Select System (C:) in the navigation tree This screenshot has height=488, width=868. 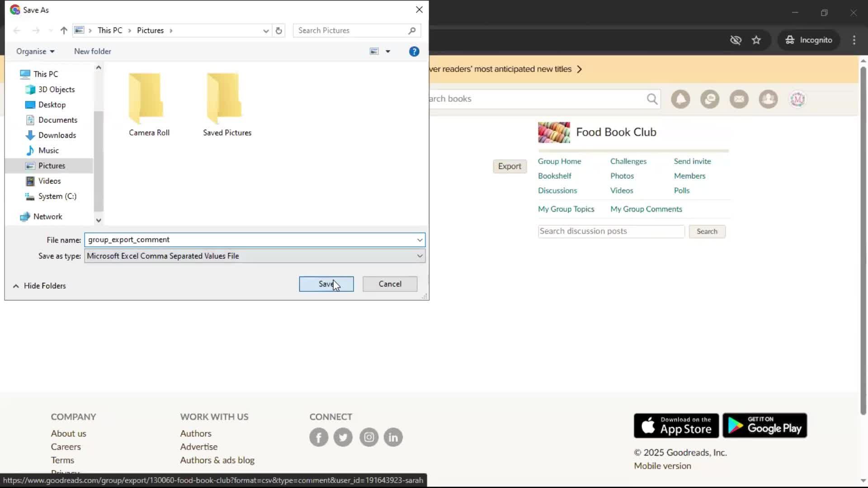coord(57,196)
